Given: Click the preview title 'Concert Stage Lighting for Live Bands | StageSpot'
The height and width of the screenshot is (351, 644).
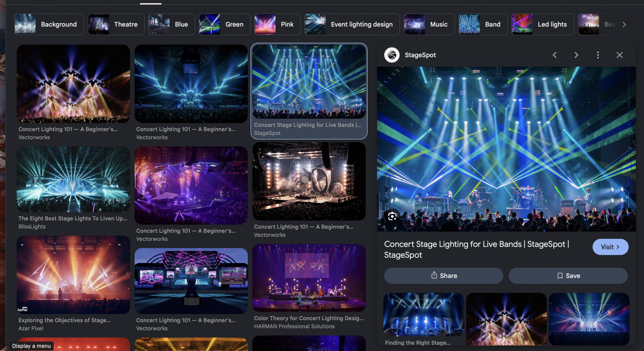Looking at the screenshot, I should (476, 249).
